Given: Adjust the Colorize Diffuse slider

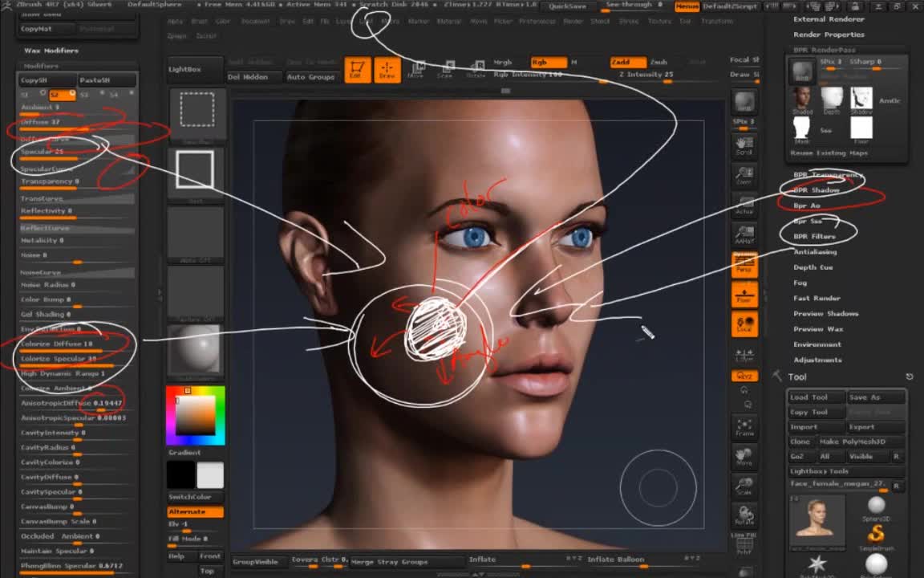Looking at the screenshot, I should point(77,345).
